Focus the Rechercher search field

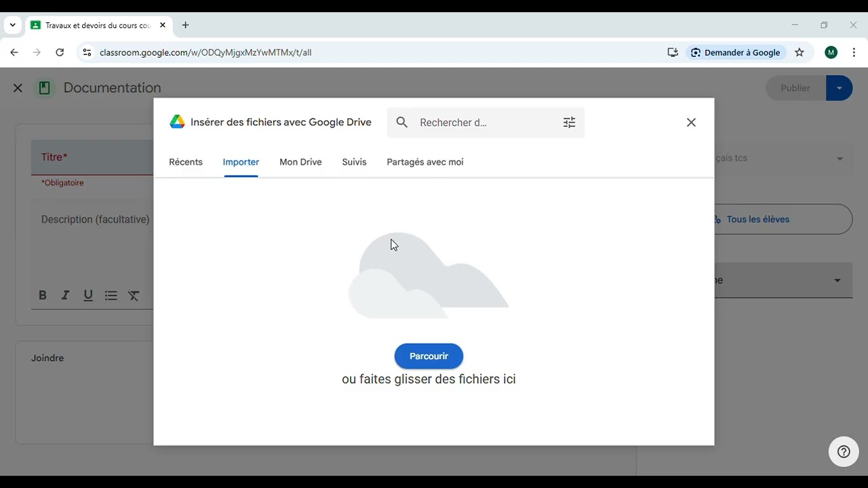[x=485, y=123]
